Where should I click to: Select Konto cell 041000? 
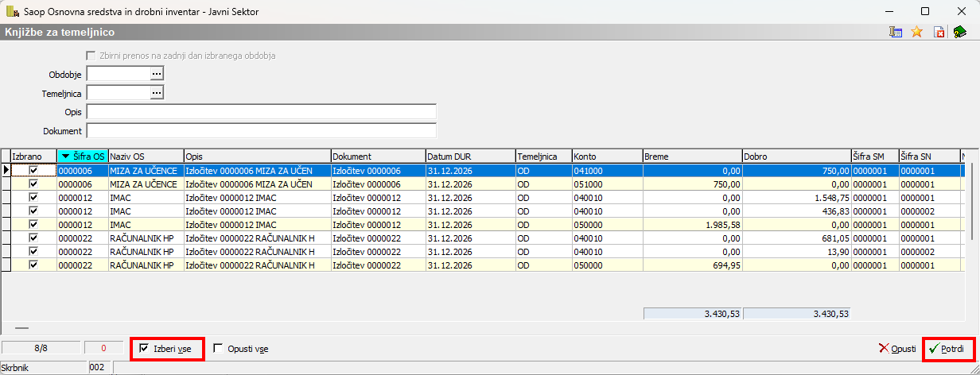606,170
